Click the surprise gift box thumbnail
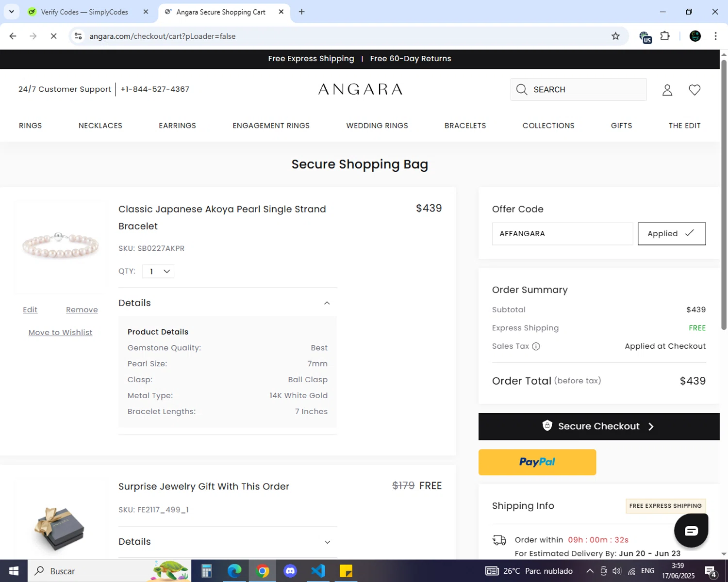 (x=60, y=528)
